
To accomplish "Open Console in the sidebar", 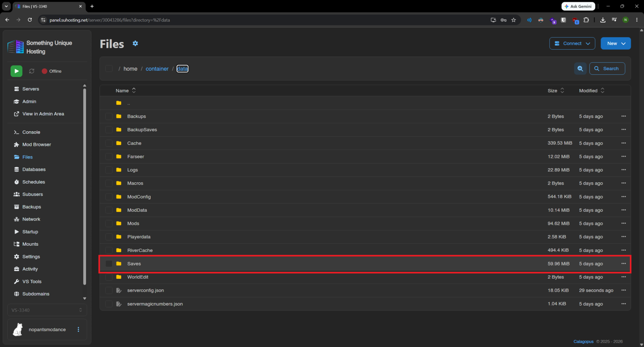I will click(x=31, y=132).
